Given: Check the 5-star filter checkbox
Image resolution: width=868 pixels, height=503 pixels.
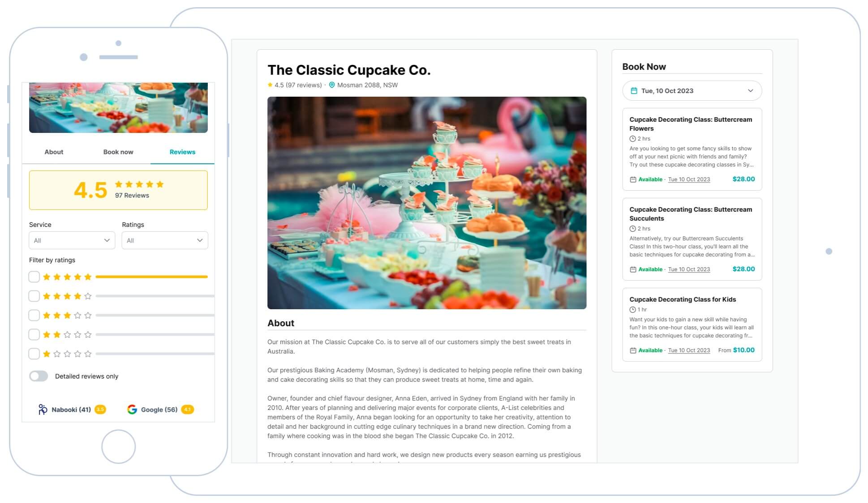Looking at the screenshot, I should [34, 277].
